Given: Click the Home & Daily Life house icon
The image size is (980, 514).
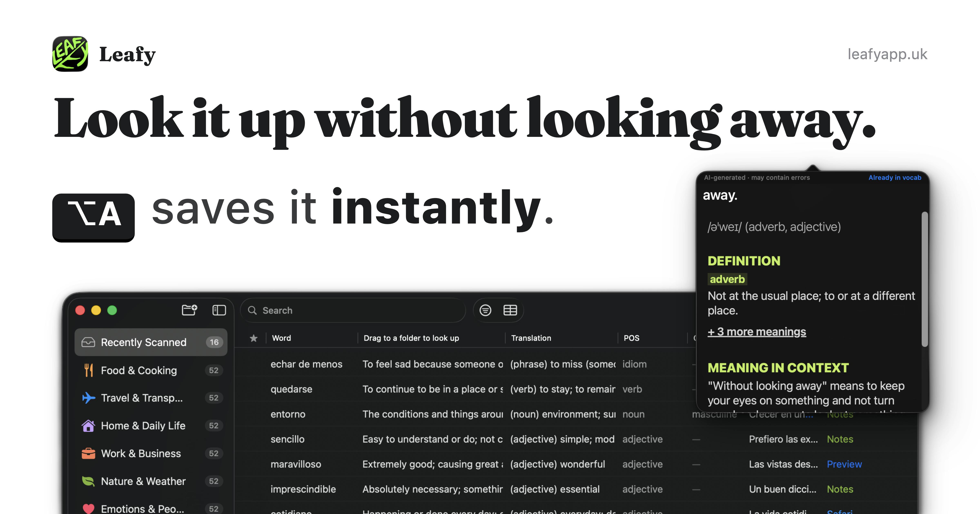Looking at the screenshot, I should tap(88, 425).
